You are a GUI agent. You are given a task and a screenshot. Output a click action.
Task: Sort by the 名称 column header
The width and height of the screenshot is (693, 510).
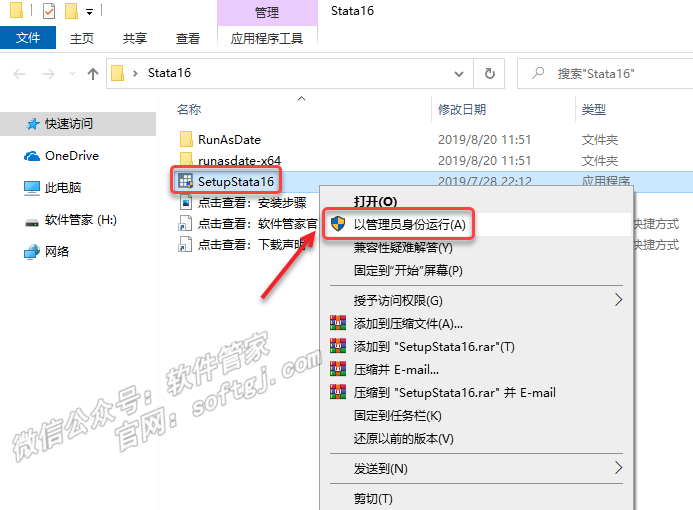coord(189,109)
